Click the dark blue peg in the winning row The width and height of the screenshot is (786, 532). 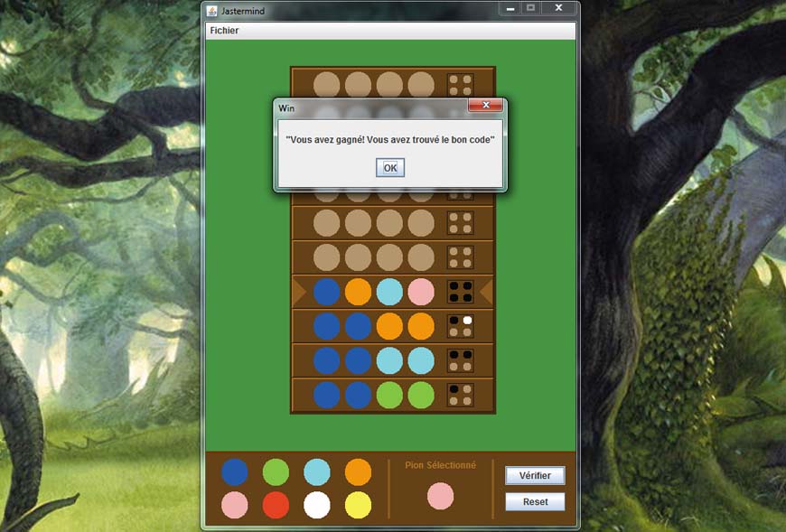click(x=326, y=292)
